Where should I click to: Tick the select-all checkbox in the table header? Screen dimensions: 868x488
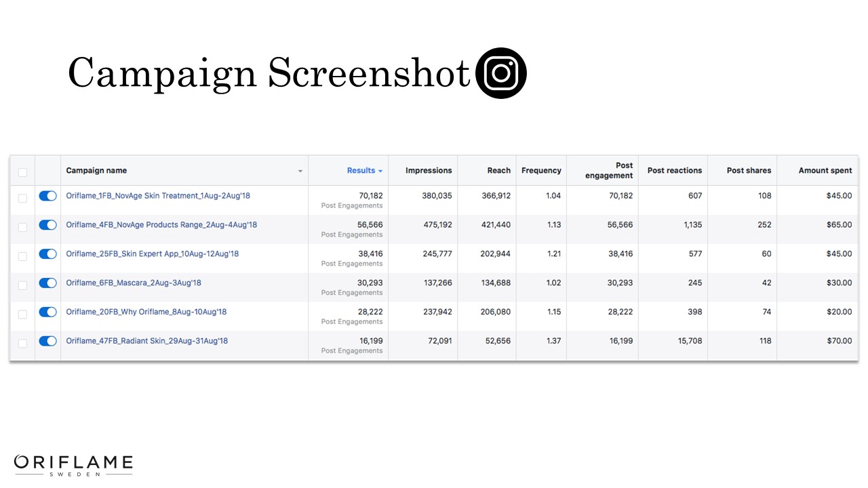click(22, 171)
